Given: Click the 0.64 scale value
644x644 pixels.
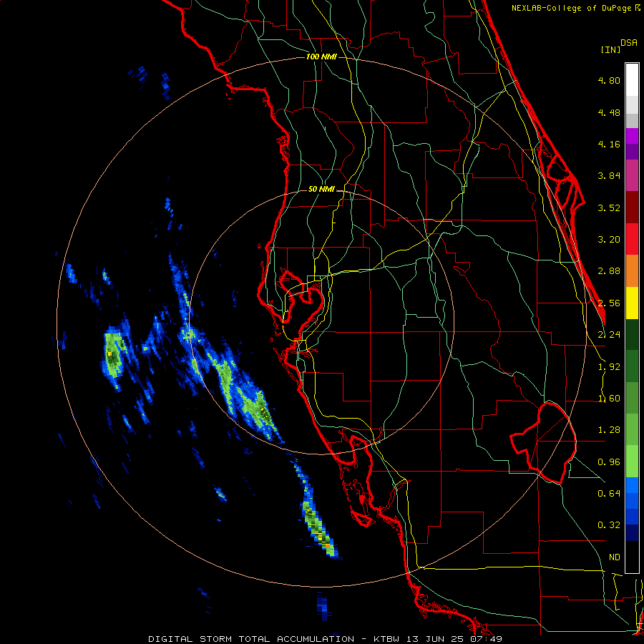Looking at the screenshot, I should point(609,493).
